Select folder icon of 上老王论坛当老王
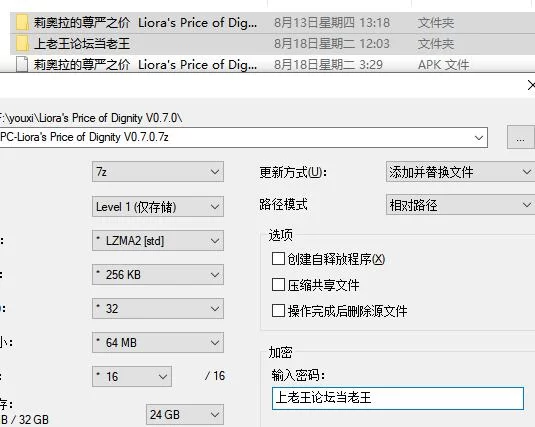 [22, 44]
